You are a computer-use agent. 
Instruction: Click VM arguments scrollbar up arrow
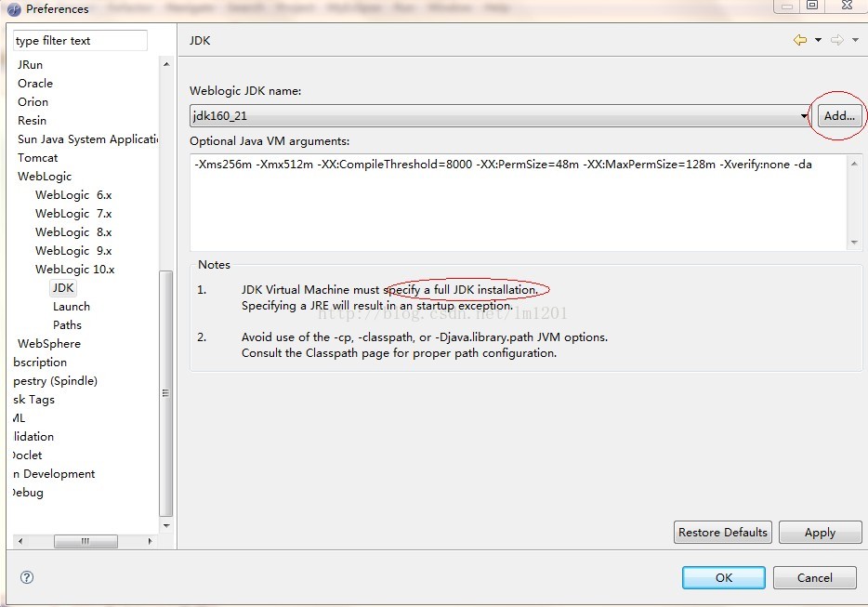pyautogui.click(x=854, y=164)
